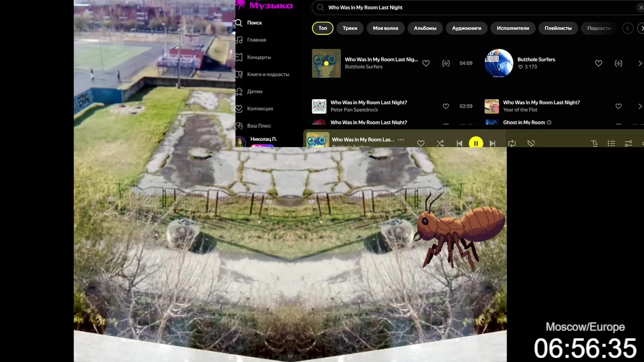Image resolution: width=644 pixels, height=362 pixels.
Task: Open Поиск in the sidebar
Action: tap(255, 23)
